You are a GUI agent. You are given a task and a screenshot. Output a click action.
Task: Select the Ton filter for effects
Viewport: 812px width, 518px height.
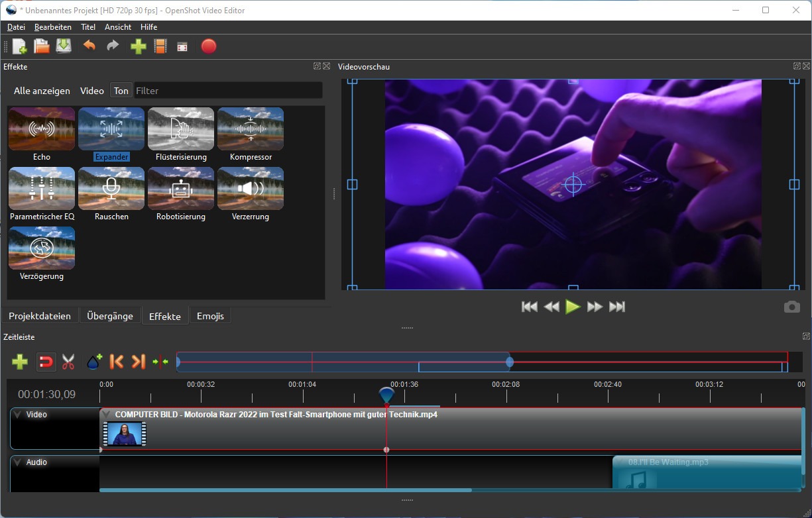pos(121,91)
